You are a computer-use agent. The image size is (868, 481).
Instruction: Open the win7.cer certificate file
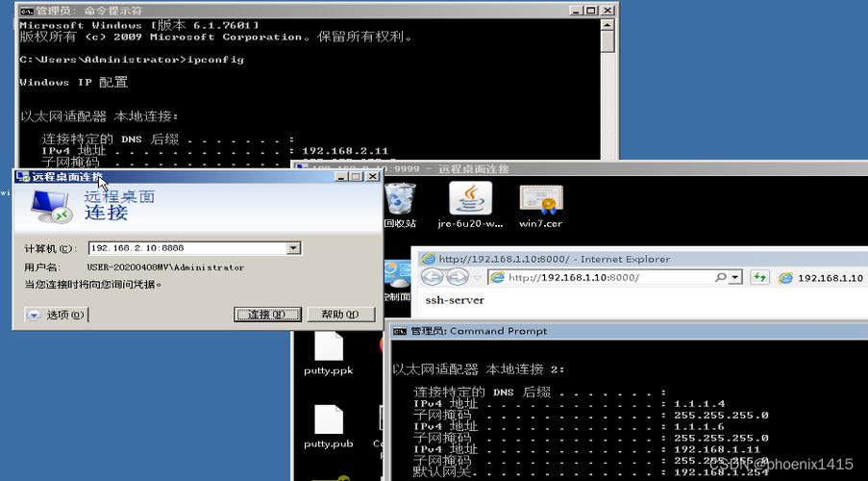tap(540, 200)
